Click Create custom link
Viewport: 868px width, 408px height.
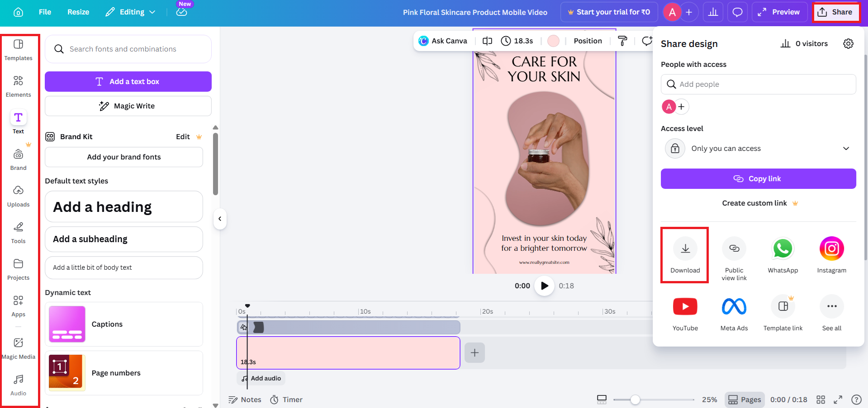coord(759,203)
